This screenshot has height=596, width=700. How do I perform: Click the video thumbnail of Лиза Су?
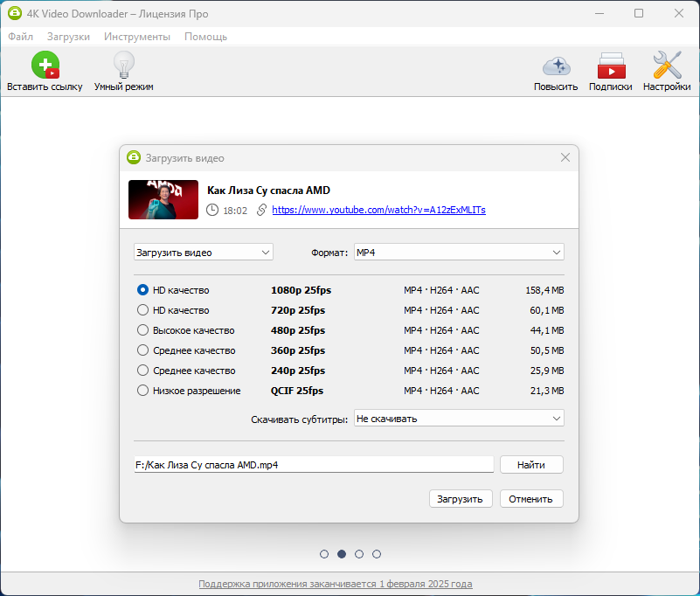(x=163, y=199)
